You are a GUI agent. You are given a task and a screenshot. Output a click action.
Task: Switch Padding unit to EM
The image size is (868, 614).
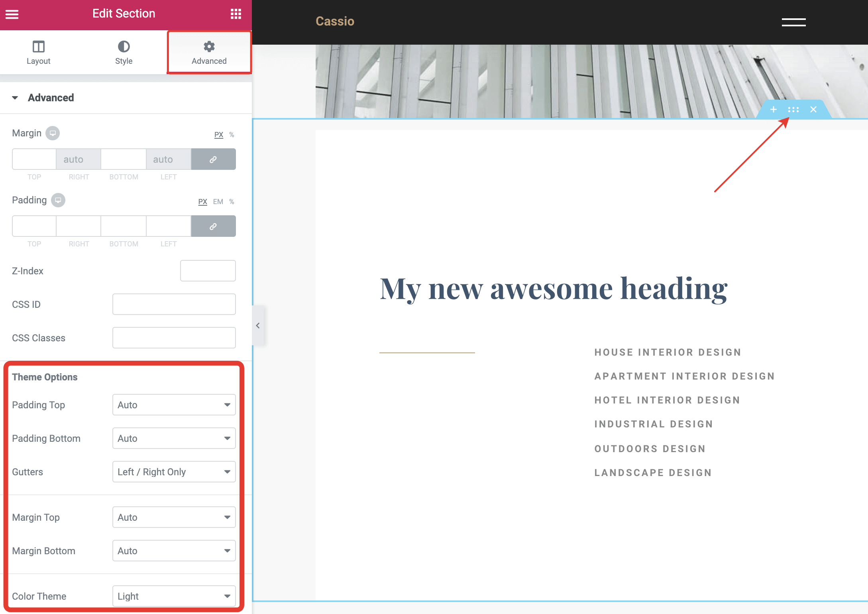pos(218,202)
